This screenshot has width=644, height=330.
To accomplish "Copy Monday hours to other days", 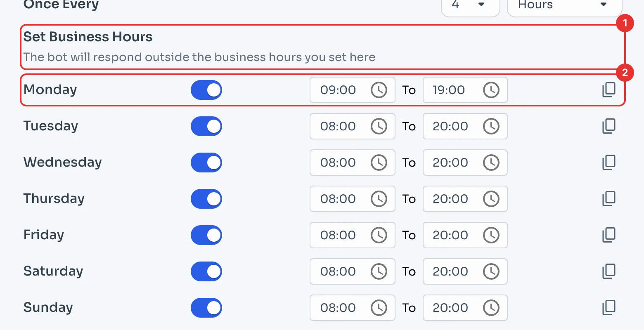I will point(609,90).
